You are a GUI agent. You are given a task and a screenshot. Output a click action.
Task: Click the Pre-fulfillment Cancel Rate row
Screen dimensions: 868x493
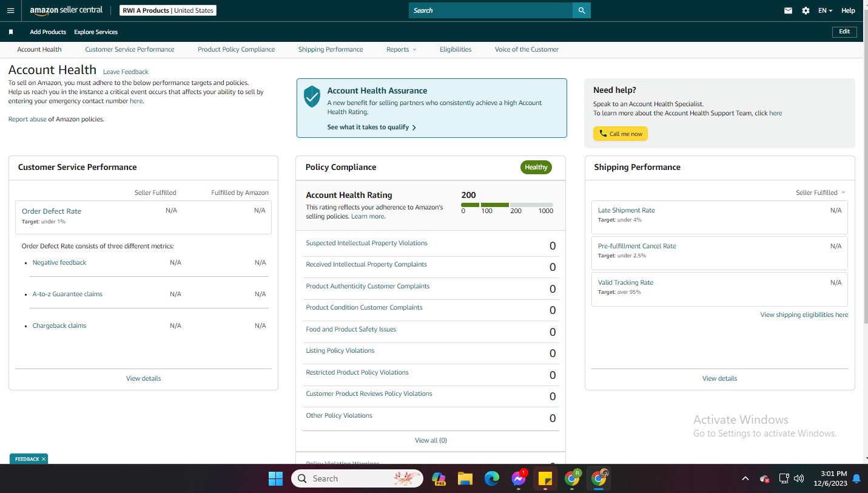pyautogui.click(x=719, y=253)
